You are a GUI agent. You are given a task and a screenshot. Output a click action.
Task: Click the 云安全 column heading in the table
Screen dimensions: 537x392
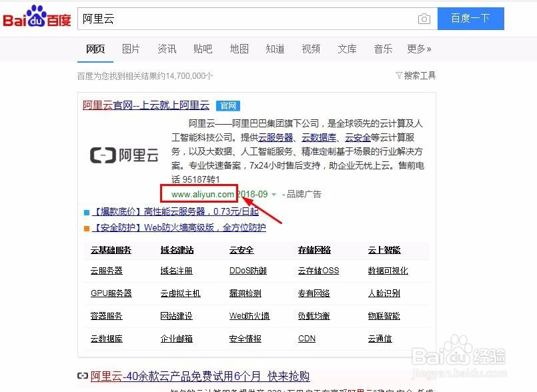click(x=241, y=250)
